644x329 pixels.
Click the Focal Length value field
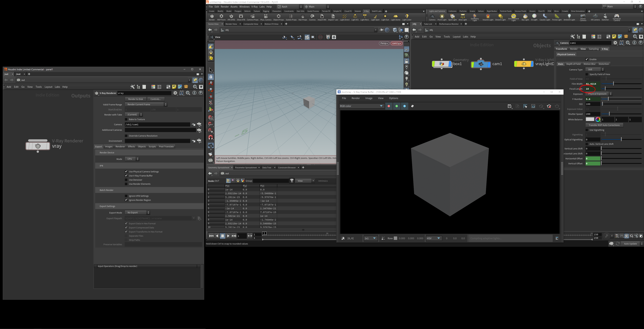(x=593, y=89)
